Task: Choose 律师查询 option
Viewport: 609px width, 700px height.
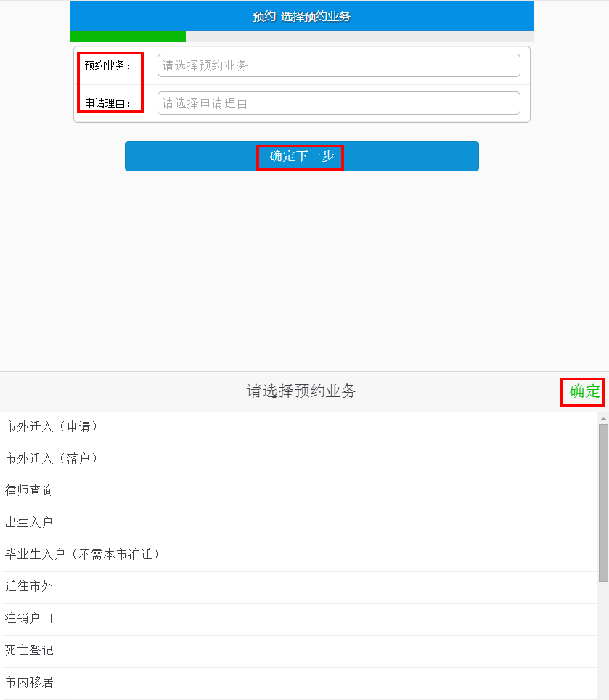Action: coord(30,491)
